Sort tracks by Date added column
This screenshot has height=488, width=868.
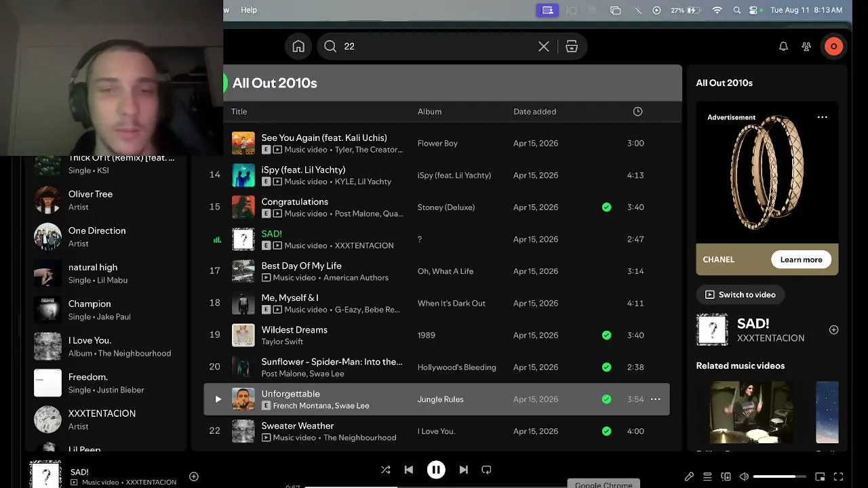534,112
